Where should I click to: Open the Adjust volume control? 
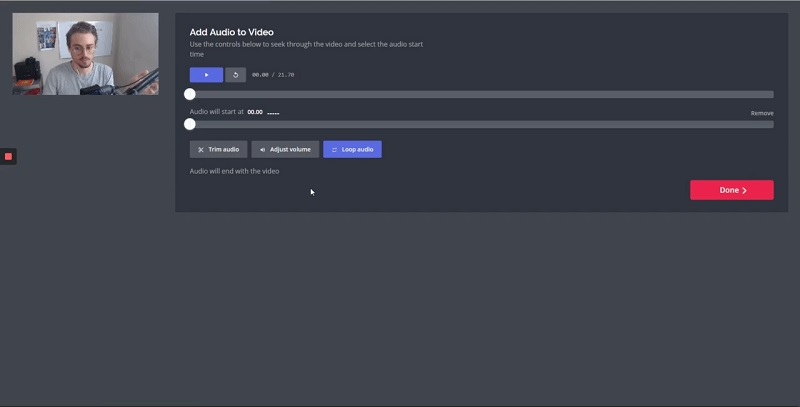pos(285,149)
